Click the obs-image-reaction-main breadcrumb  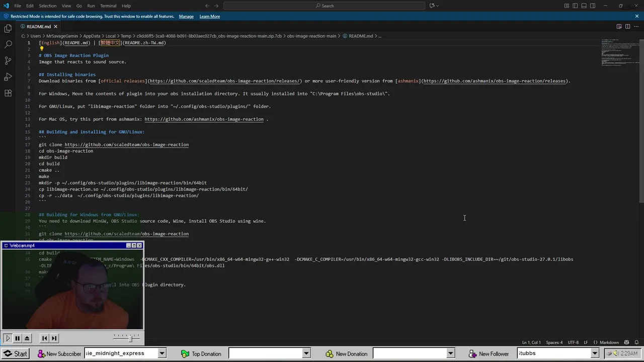click(311, 36)
